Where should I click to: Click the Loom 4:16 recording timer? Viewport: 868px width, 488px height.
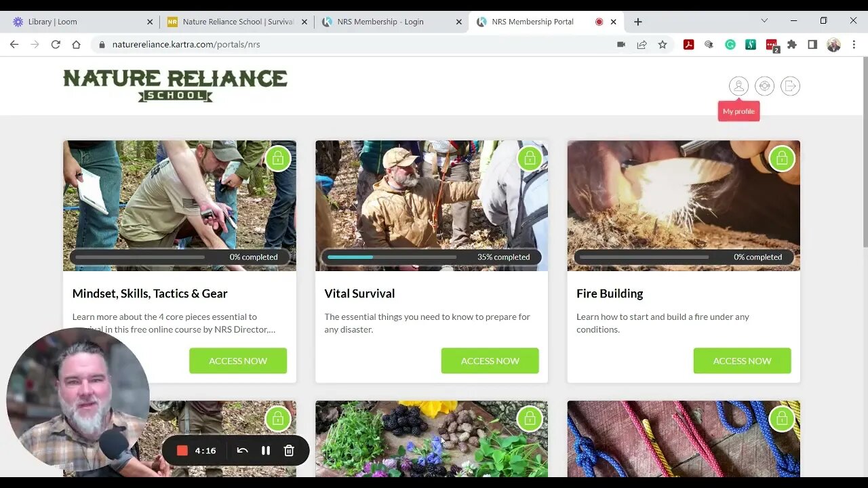205,451
